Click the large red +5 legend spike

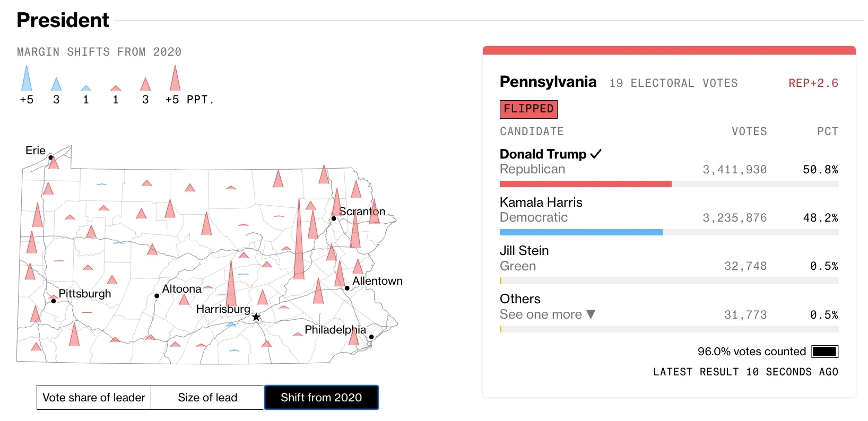click(x=175, y=80)
